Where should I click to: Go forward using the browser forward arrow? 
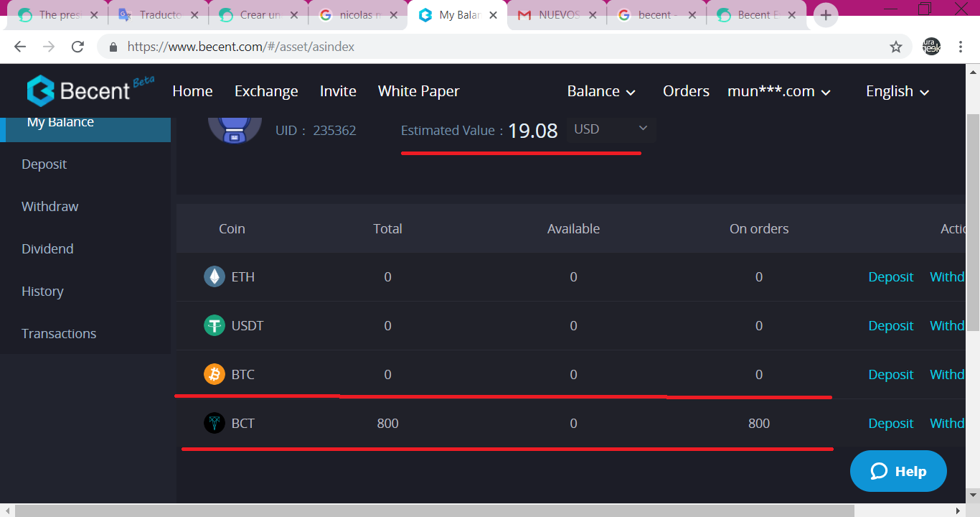click(49, 47)
